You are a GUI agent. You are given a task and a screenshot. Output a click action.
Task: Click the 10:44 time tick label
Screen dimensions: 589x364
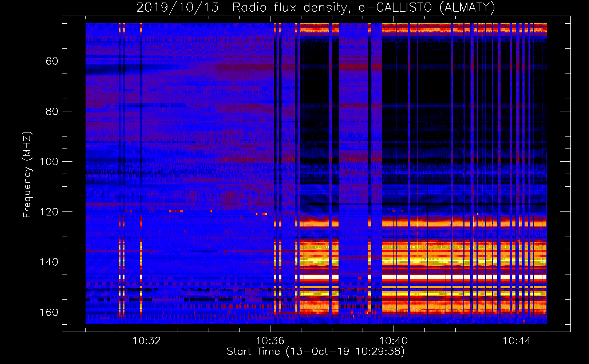click(x=517, y=341)
